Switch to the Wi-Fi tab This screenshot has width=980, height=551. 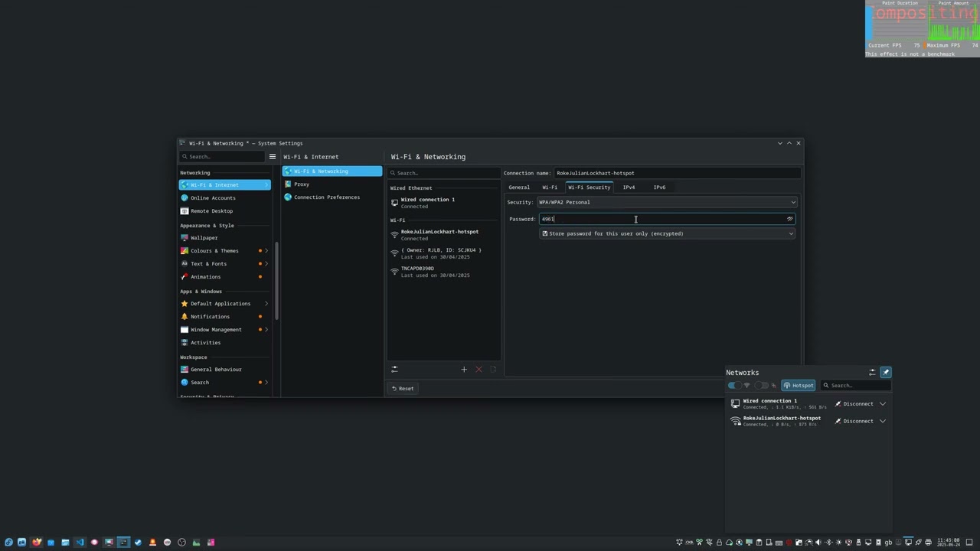click(550, 187)
